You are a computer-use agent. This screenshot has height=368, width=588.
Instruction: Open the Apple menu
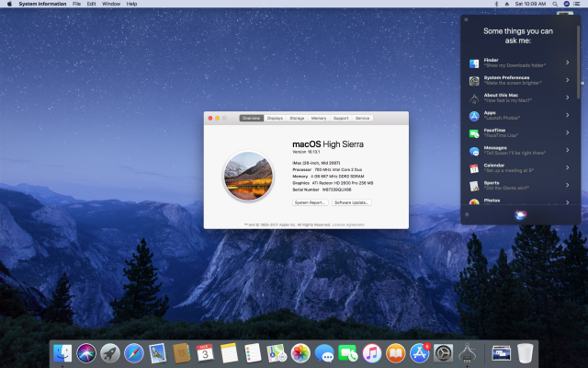coord(9,4)
